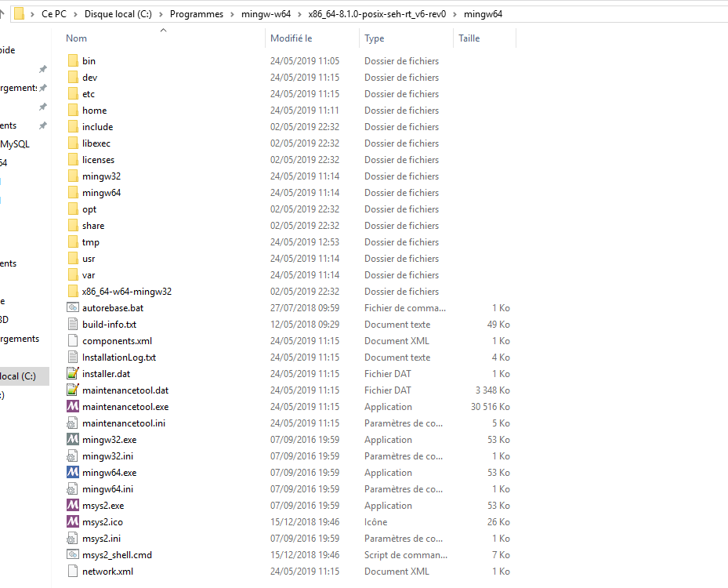728x588 pixels.
Task: Click the include folder icon
Action: tap(73, 127)
